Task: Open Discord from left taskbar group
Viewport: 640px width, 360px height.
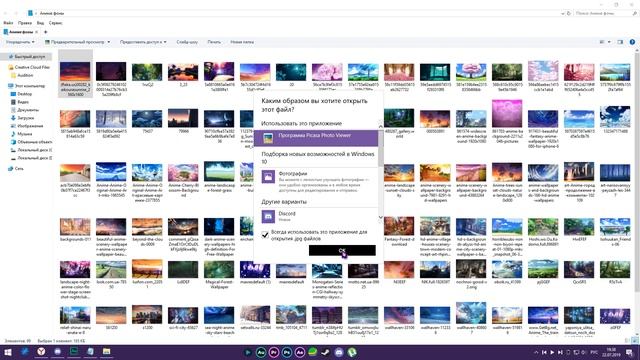Action: (58, 352)
